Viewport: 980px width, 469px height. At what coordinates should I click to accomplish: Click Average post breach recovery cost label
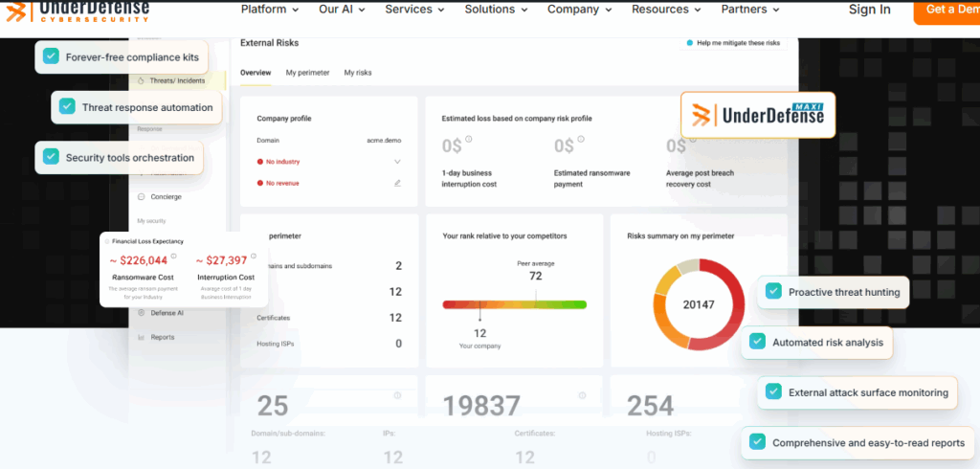coord(700,178)
